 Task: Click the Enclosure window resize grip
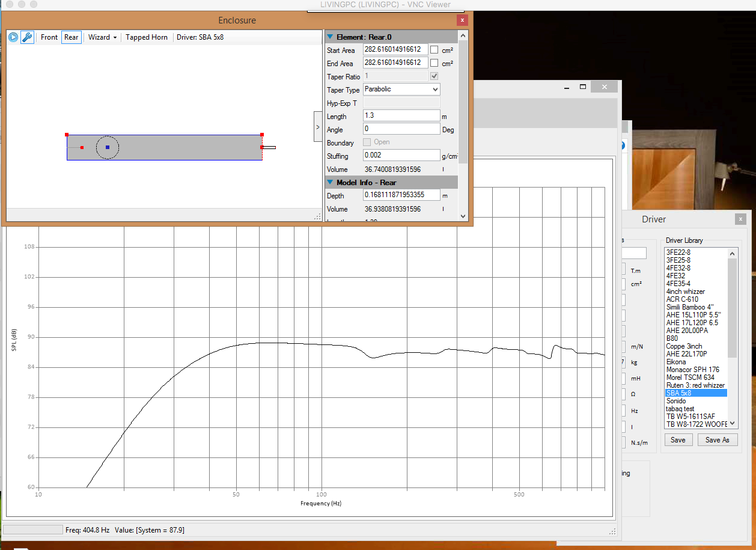coord(318,216)
